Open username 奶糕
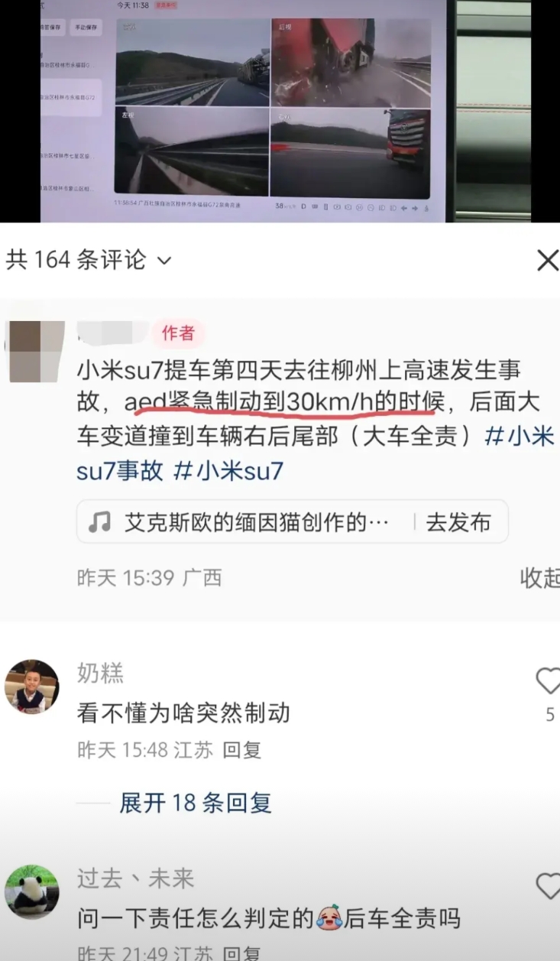560x961 pixels. (x=100, y=674)
